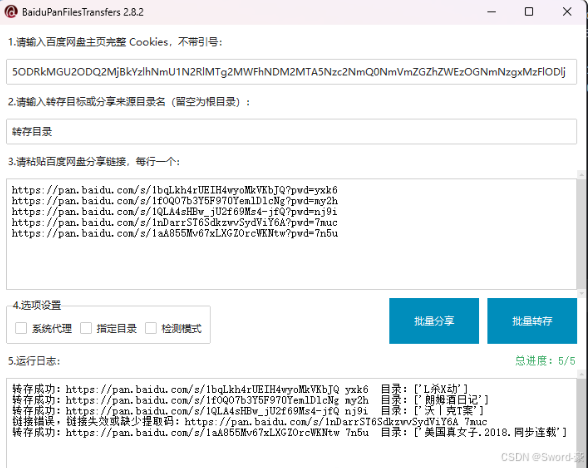Click the BaiduPanFilesTransfers app icon
Image resolution: width=588 pixels, height=468 pixels.
pos(11,12)
